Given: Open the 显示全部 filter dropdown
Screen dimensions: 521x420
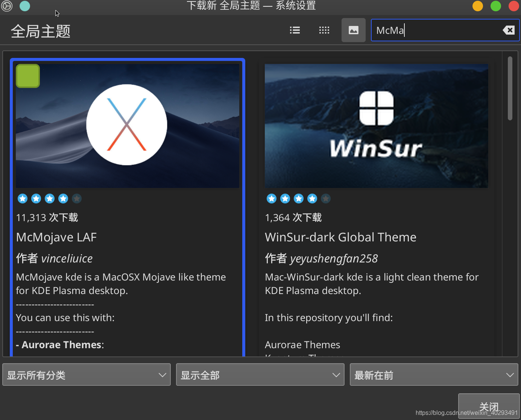Looking at the screenshot, I should [x=260, y=375].
